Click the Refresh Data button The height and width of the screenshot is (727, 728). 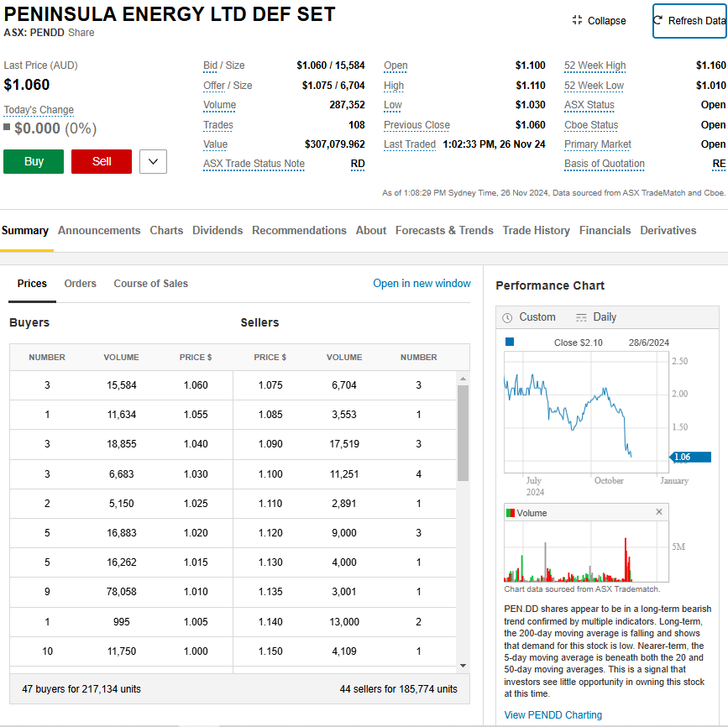coord(689,21)
